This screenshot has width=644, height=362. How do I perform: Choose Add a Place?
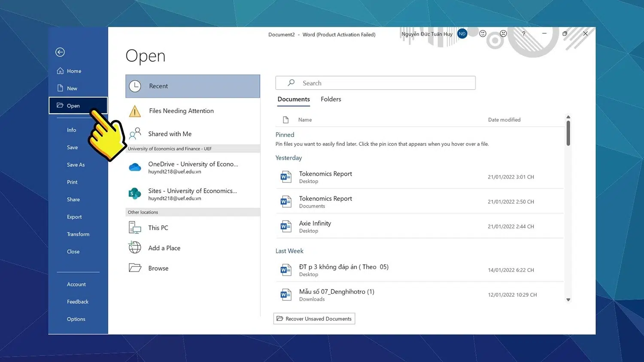(193, 248)
